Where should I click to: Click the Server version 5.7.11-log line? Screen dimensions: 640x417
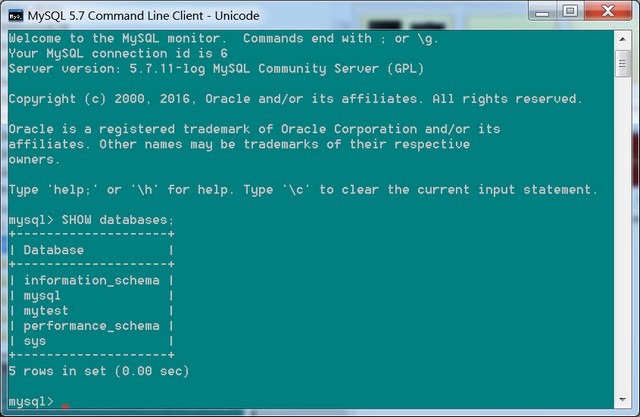click(216, 68)
